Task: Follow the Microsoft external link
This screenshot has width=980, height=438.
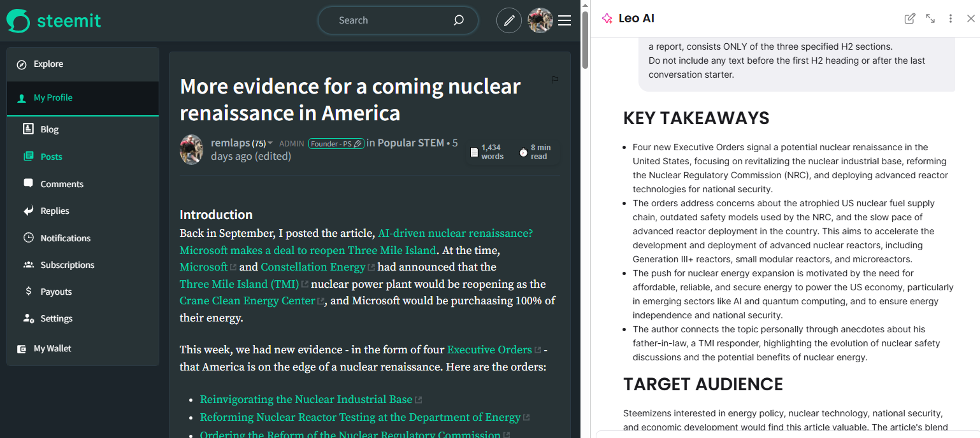Action: click(204, 267)
